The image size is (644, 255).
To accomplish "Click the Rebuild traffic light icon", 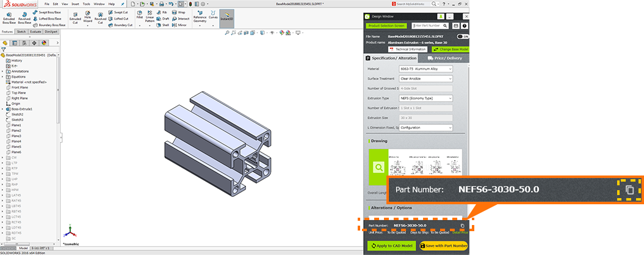I will point(190,4).
